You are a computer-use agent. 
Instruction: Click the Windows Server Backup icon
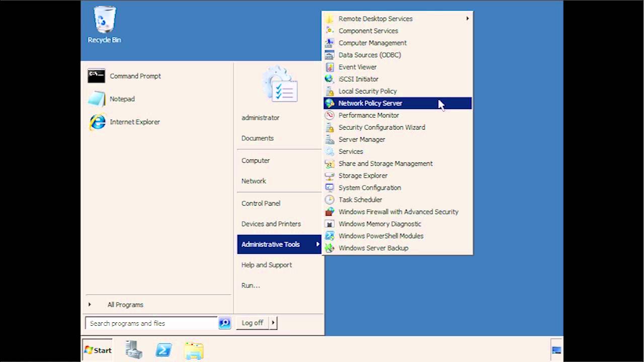(x=330, y=248)
